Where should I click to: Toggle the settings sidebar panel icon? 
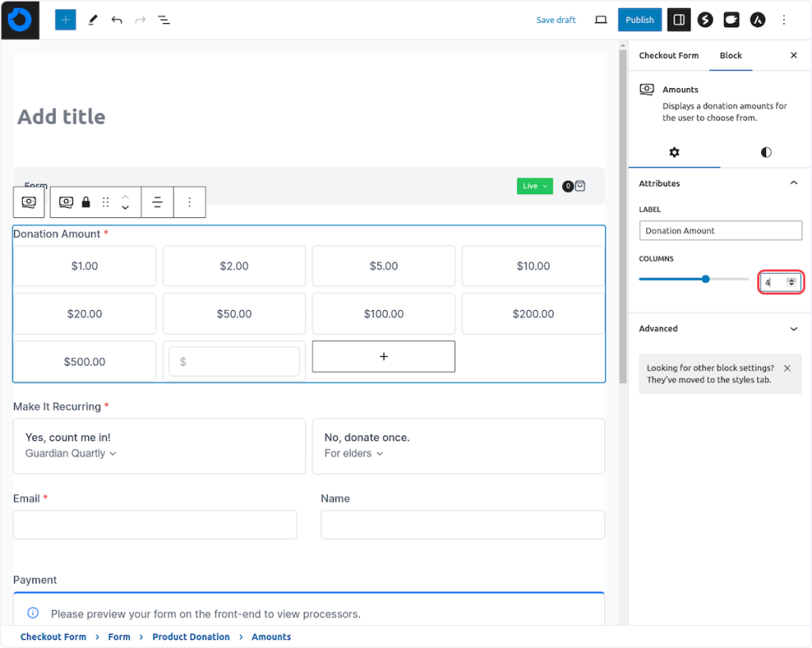[x=679, y=20]
